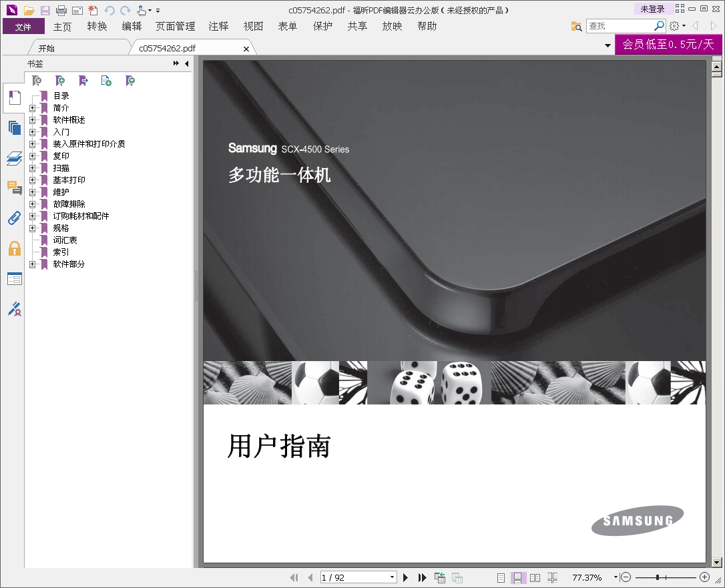
Task: Click the 查找 search input field
Action: pyautogui.click(x=620, y=26)
